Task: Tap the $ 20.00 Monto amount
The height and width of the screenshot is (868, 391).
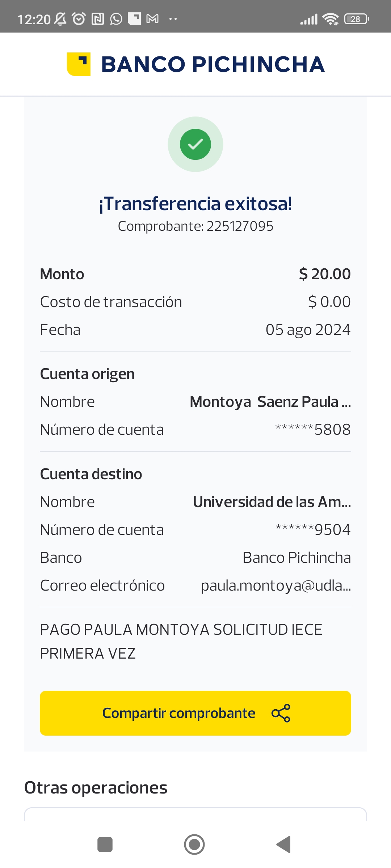Action: tap(325, 274)
